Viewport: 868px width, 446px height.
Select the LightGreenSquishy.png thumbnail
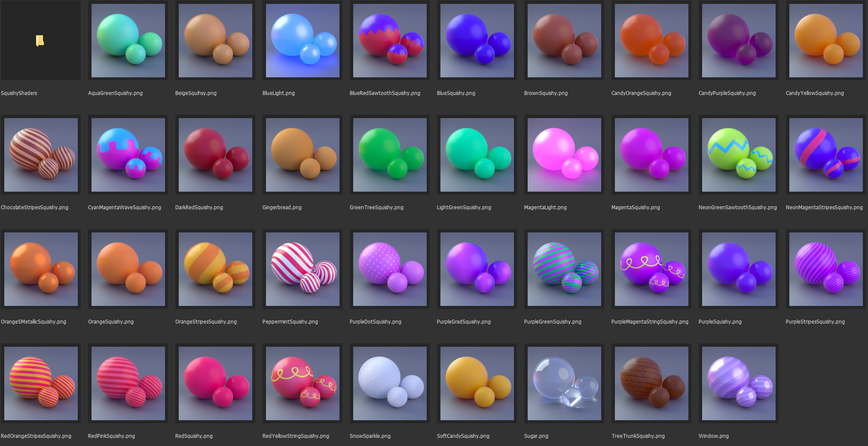477,155
